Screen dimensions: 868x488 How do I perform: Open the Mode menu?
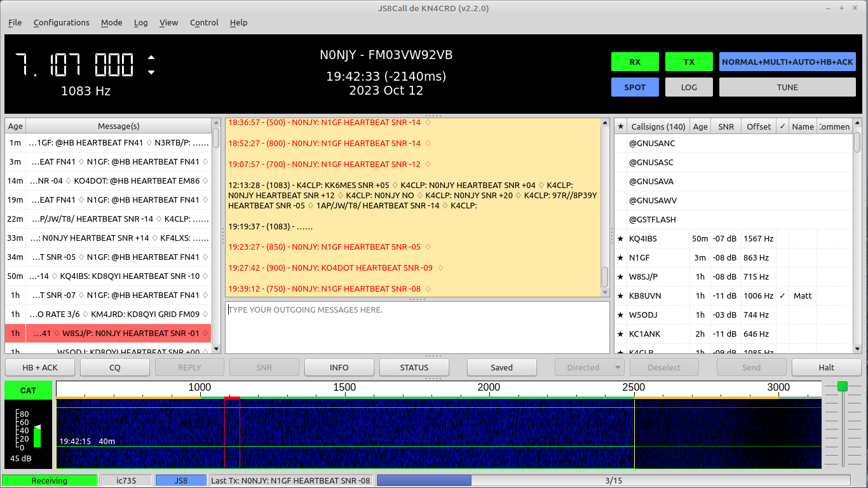111,23
